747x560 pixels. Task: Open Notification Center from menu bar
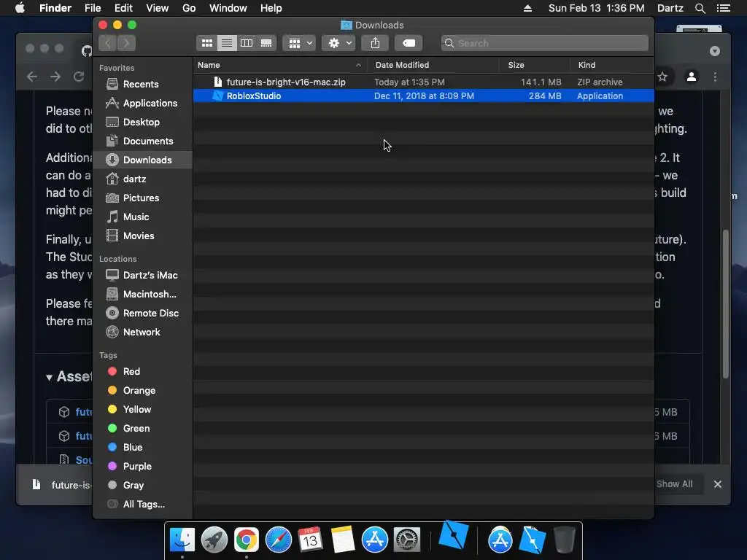tap(723, 8)
